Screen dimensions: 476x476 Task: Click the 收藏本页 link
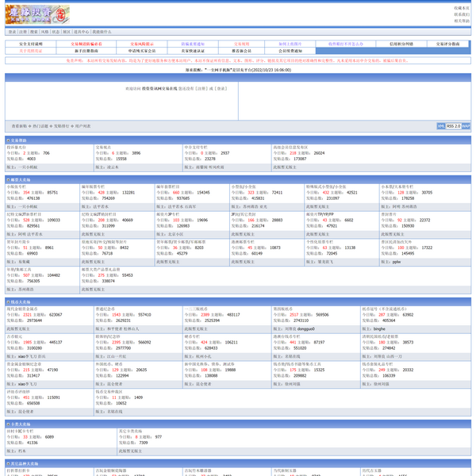462,8
